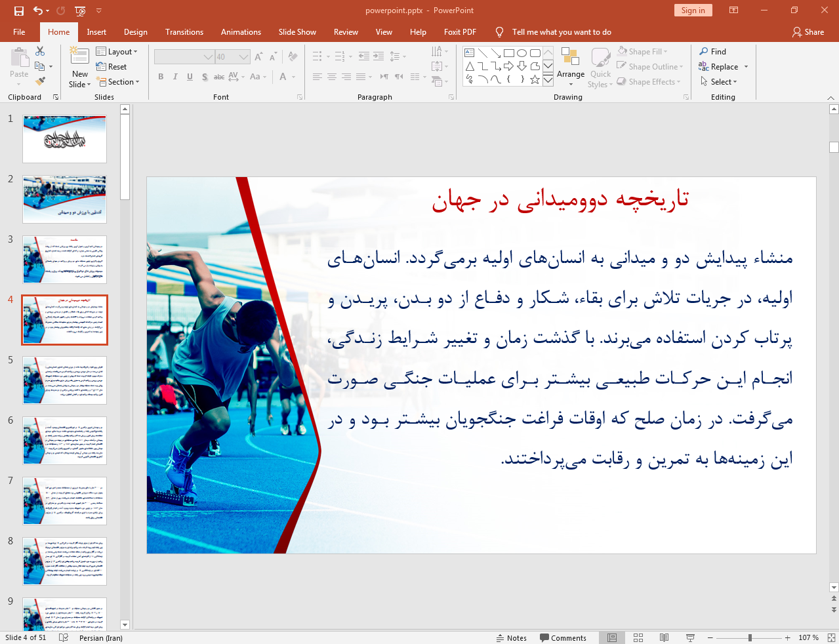
Task: Select the five-point Star shape
Action: (x=535, y=79)
